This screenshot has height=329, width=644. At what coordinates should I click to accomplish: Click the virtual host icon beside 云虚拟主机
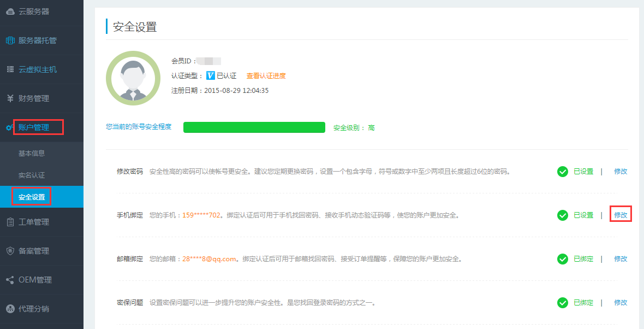[10, 69]
